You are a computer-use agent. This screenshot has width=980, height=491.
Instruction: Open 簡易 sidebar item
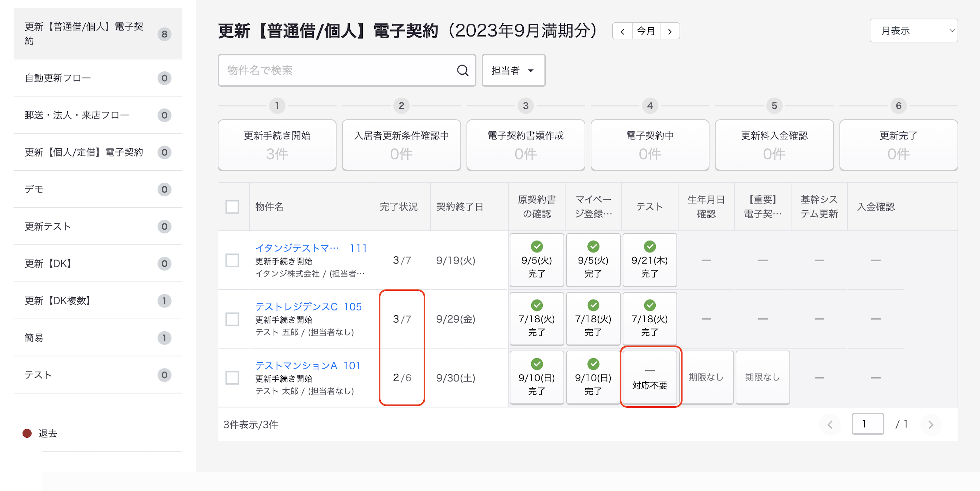(98, 338)
